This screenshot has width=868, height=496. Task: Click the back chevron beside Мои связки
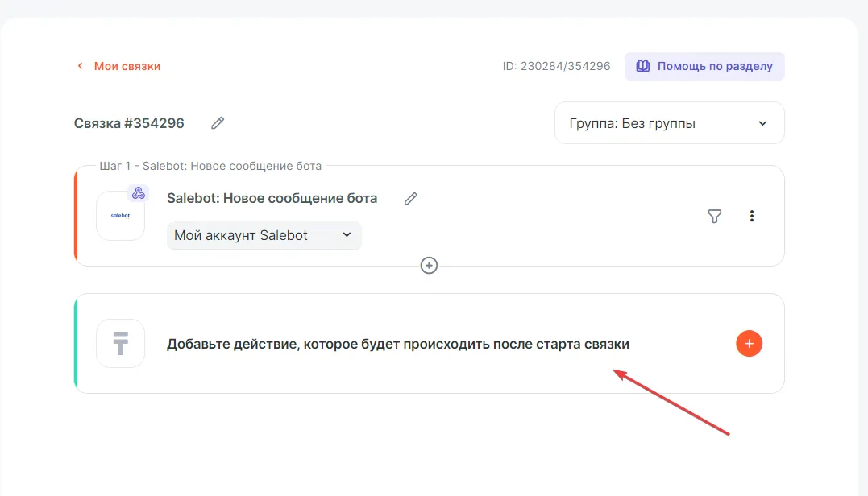80,66
